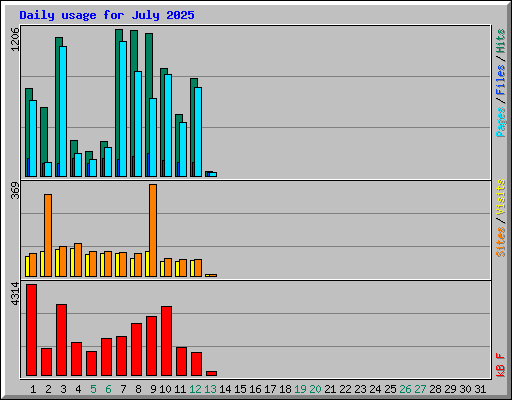Click the Hits legend label
Image resolution: width=512 pixels, height=400 pixels.
tap(500, 41)
